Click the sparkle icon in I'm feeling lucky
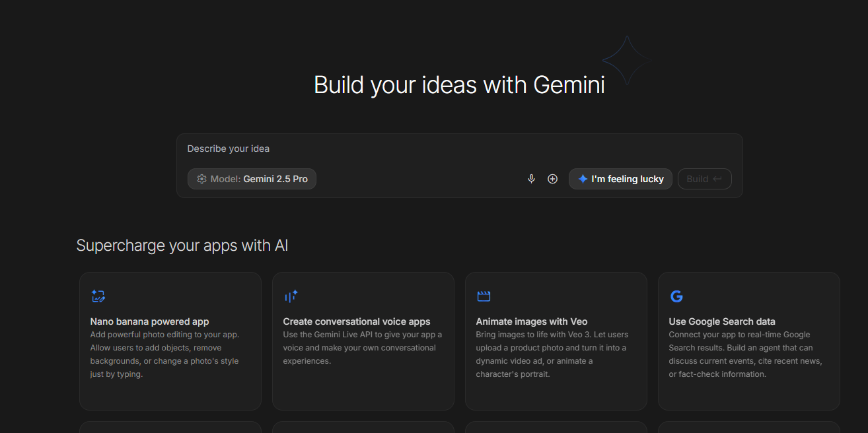 [x=583, y=179]
